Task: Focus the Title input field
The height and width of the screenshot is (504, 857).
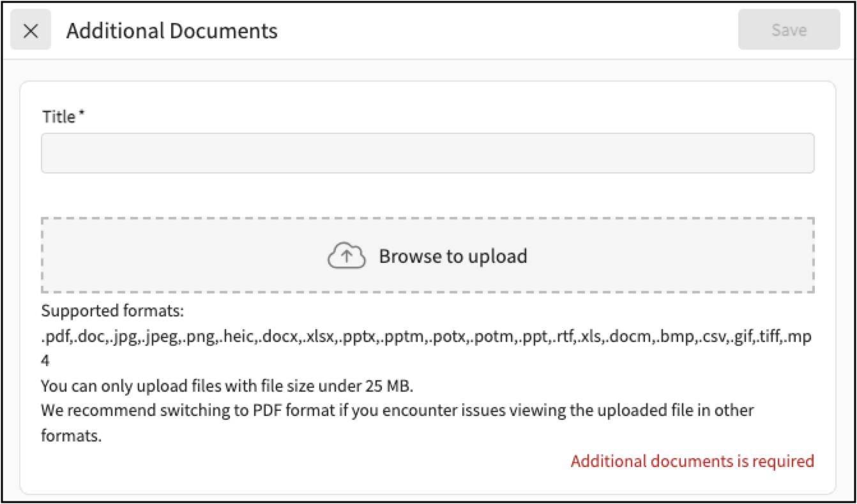Action: [427, 153]
